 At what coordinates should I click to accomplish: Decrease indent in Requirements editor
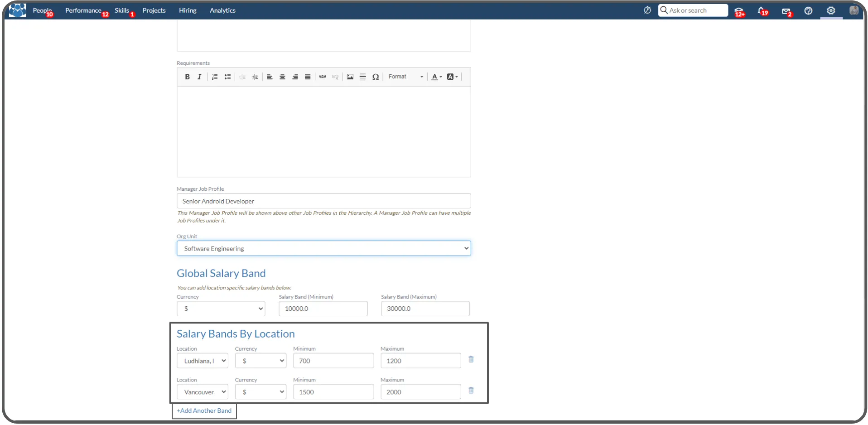point(242,77)
